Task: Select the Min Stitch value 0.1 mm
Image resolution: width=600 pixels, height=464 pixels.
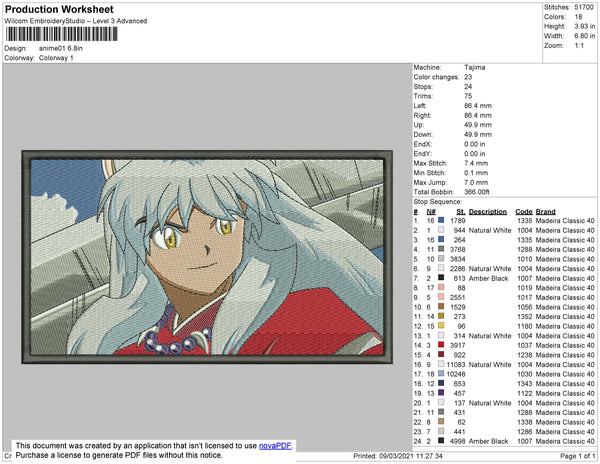Action: tap(476, 173)
